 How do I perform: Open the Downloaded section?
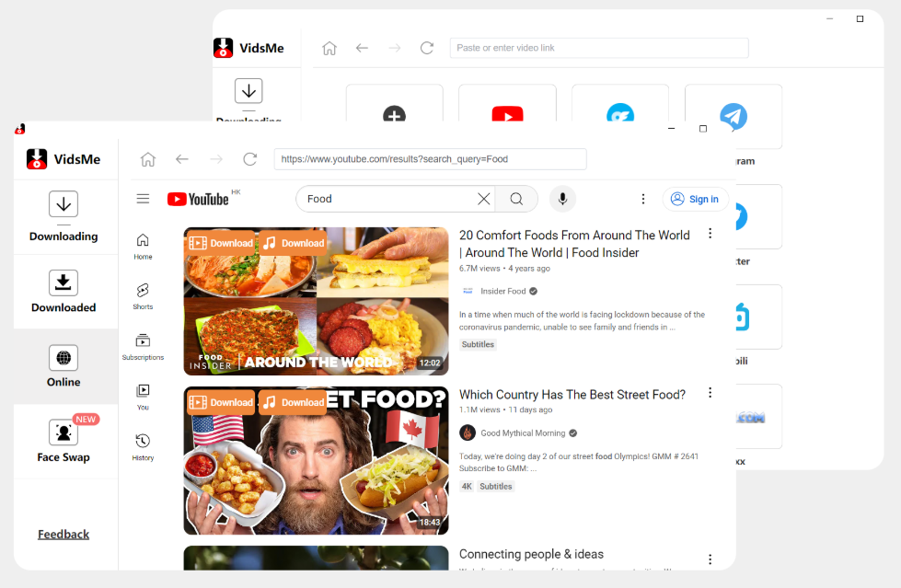tap(64, 292)
